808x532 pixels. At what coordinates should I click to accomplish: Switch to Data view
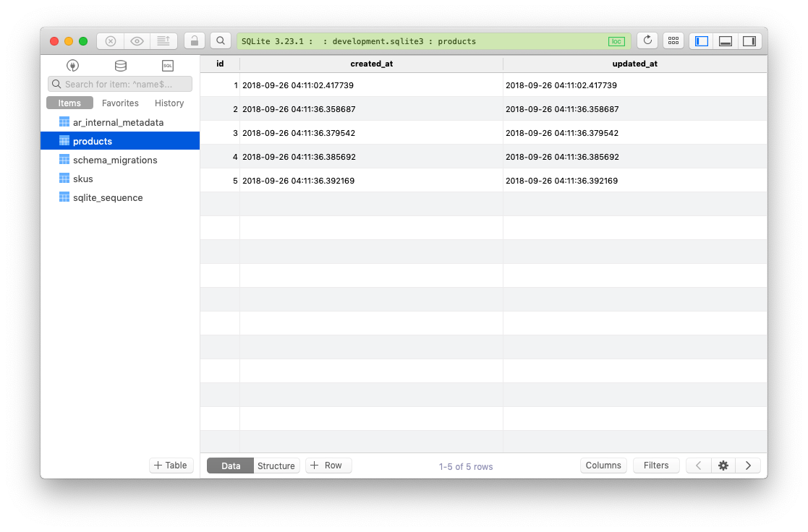[x=230, y=465]
